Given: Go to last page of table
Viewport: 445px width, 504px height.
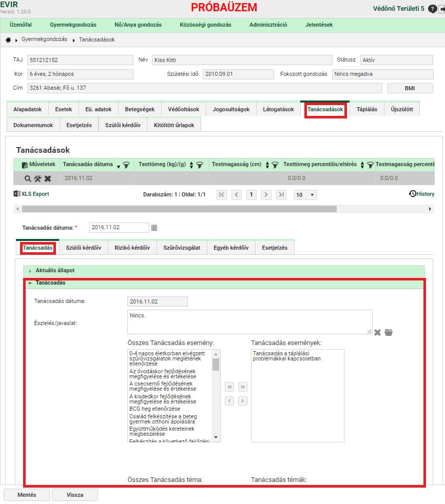Looking at the screenshot, I should click(281, 194).
